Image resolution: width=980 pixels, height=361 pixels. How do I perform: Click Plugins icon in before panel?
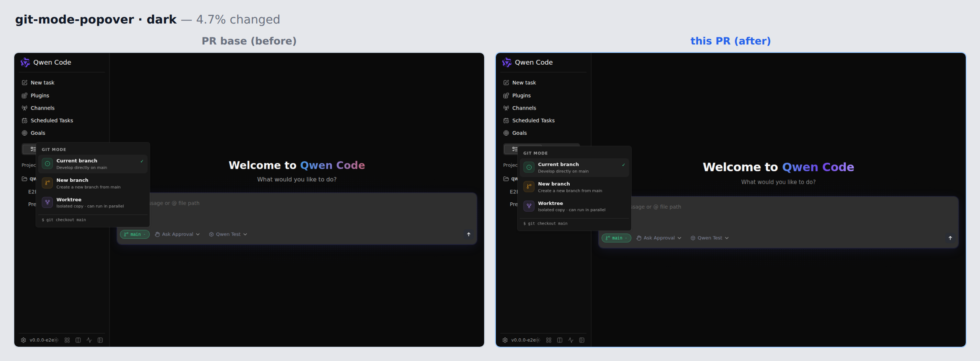point(25,96)
